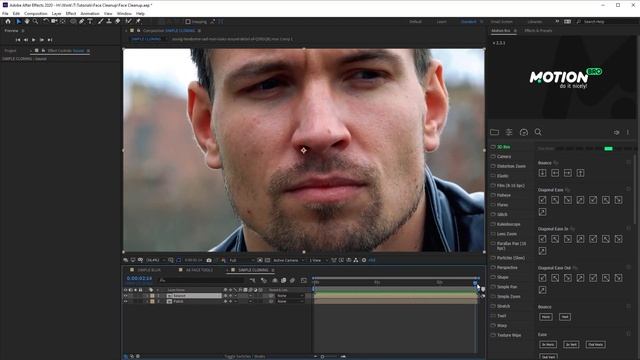Screen dimensions: 640x360
Task: Select the Pen tool
Action: coord(82,21)
